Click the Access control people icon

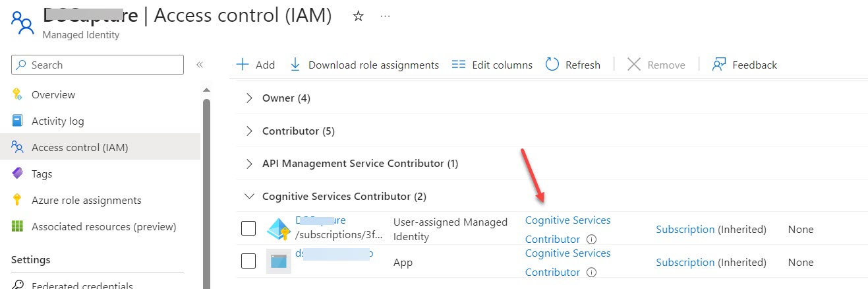(18, 147)
